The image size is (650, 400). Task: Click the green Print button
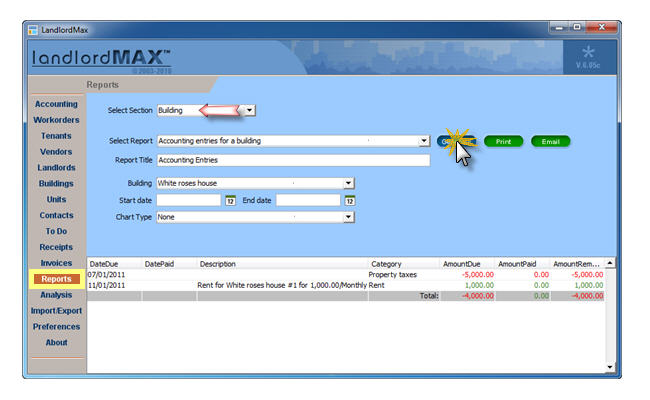(503, 141)
